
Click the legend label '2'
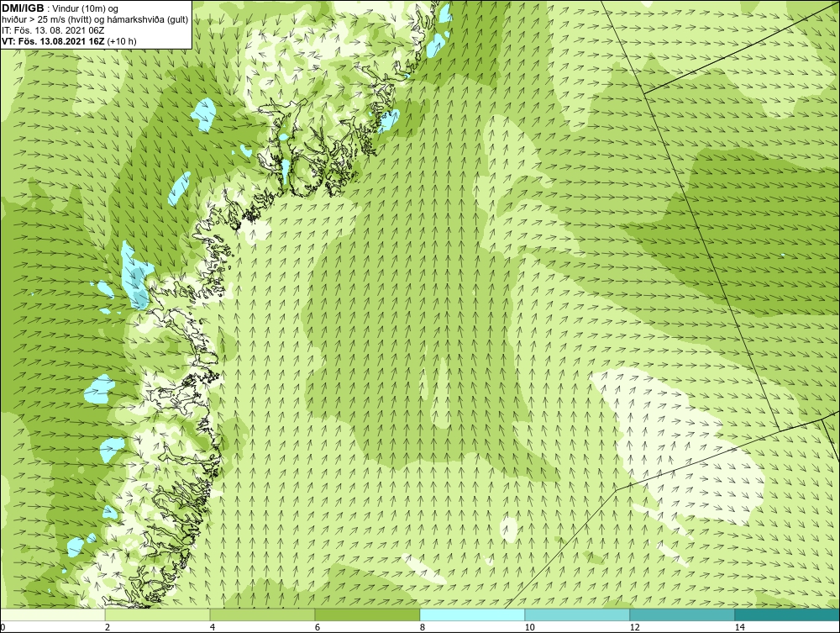[x=108, y=627]
